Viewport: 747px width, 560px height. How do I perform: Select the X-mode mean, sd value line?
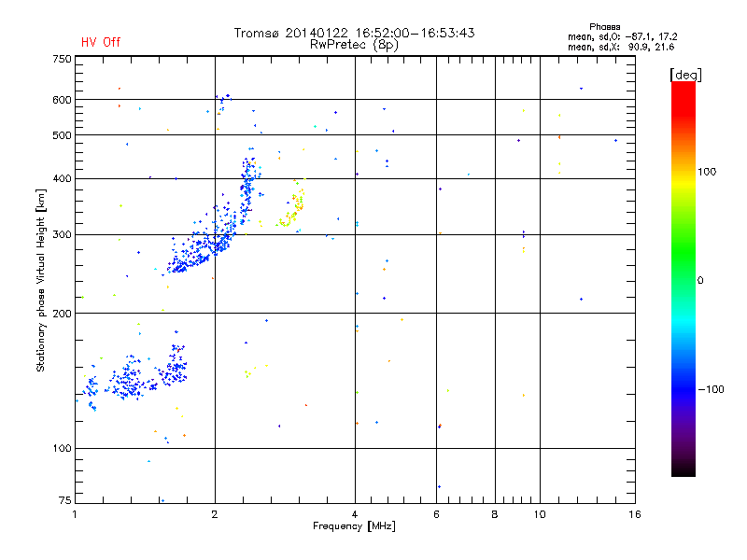(621, 47)
